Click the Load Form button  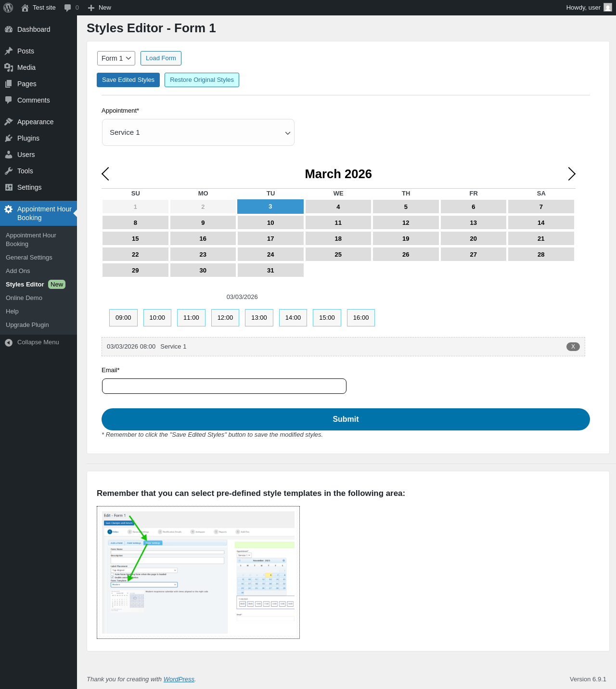tap(161, 58)
